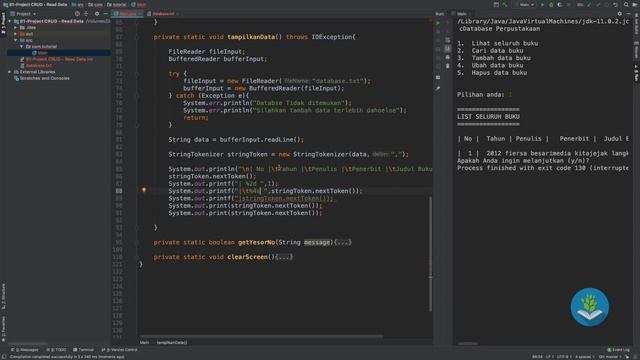640x360 pixels.
Task: Click the tutorial breadcrumb in navigation bar
Action: tap(117, 4)
